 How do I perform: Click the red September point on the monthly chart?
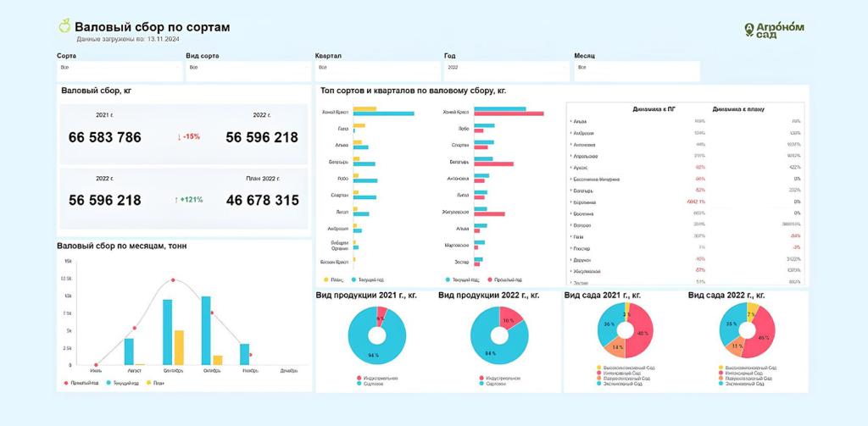coord(173,280)
